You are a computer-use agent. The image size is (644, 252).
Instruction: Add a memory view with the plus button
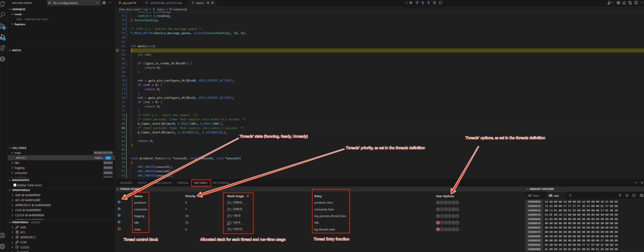[x=570, y=195]
